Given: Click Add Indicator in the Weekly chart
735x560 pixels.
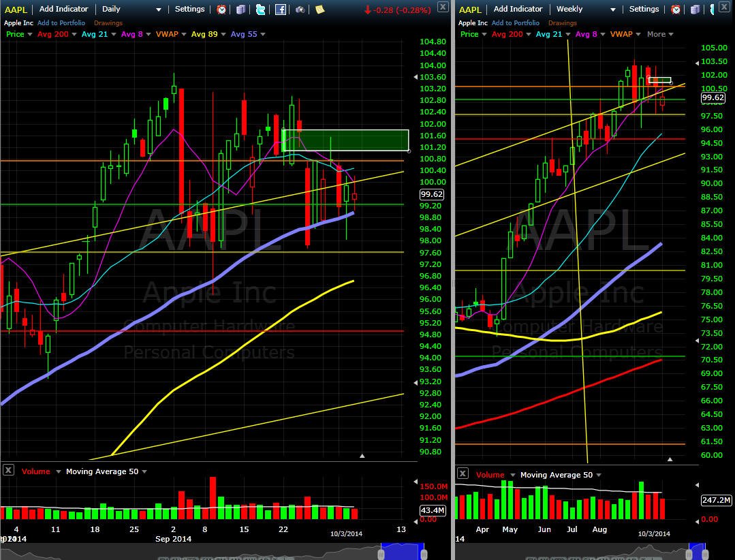Looking at the screenshot, I should [518, 9].
